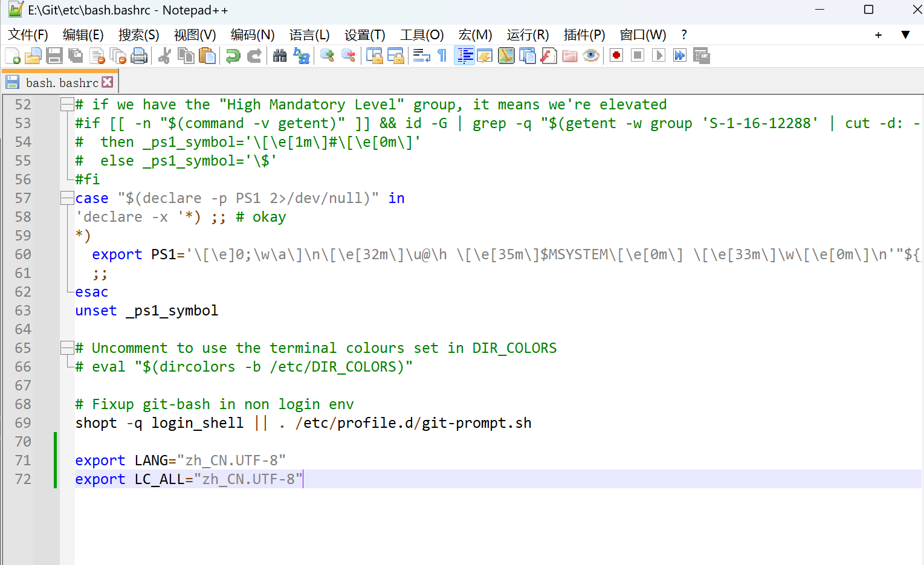Image resolution: width=924 pixels, height=565 pixels.
Task: Click the save recorded macro icon
Action: coord(701,56)
